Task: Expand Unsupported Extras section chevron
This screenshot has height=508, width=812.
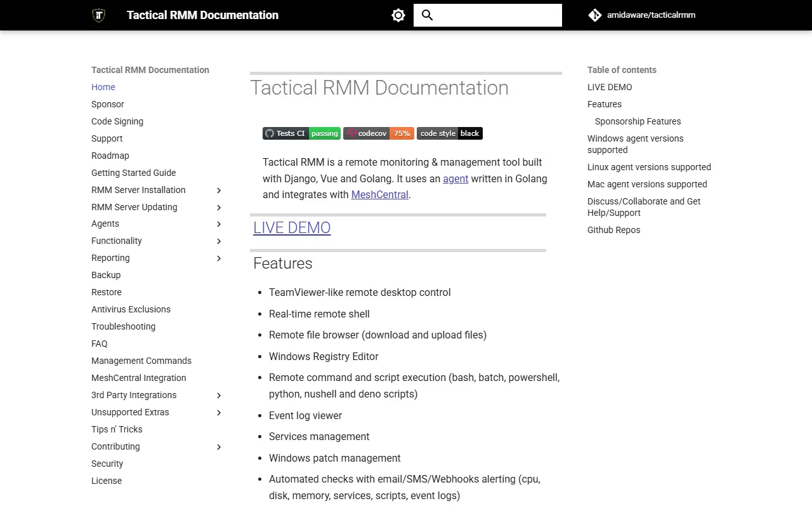Action: (219, 413)
